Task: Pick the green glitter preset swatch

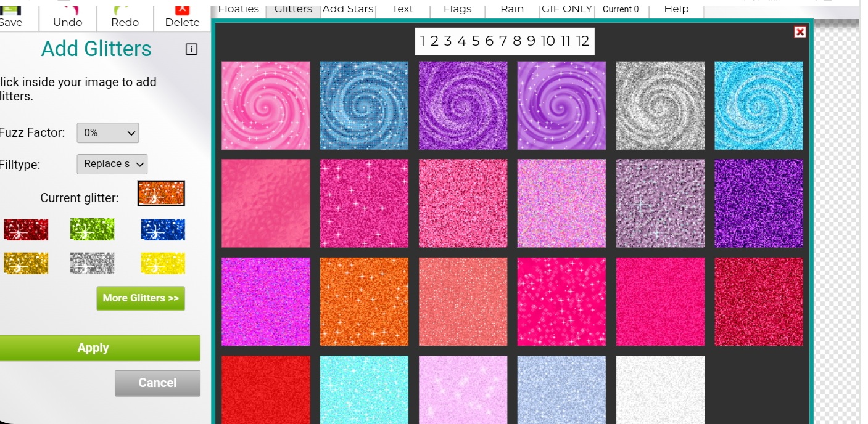Action: 93,230
